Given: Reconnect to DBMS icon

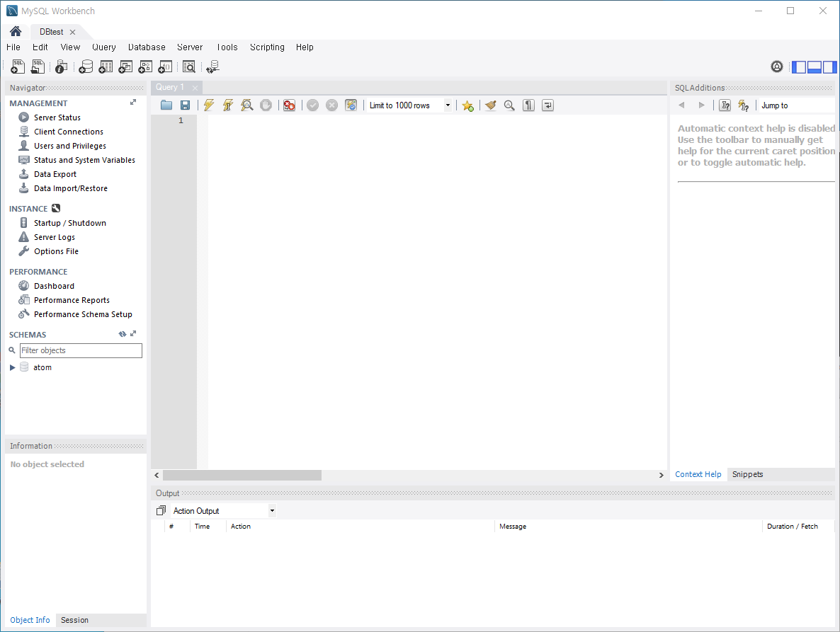Looking at the screenshot, I should tap(212, 67).
